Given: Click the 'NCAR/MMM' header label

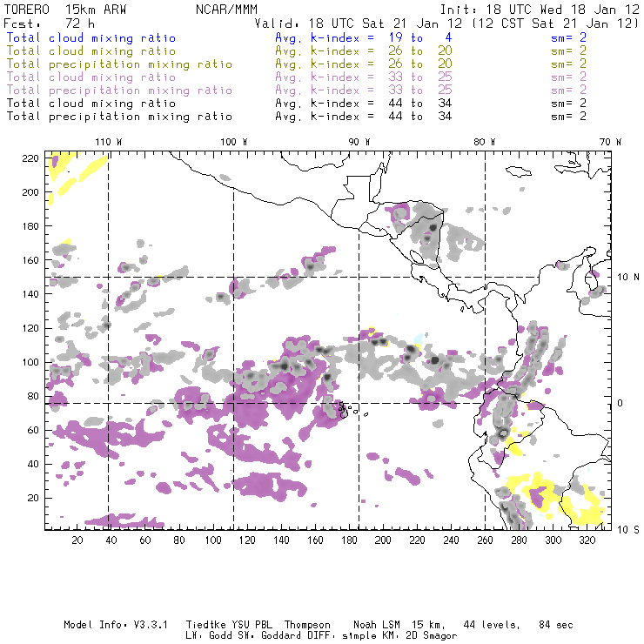Looking at the screenshot, I should tap(226, 10).
